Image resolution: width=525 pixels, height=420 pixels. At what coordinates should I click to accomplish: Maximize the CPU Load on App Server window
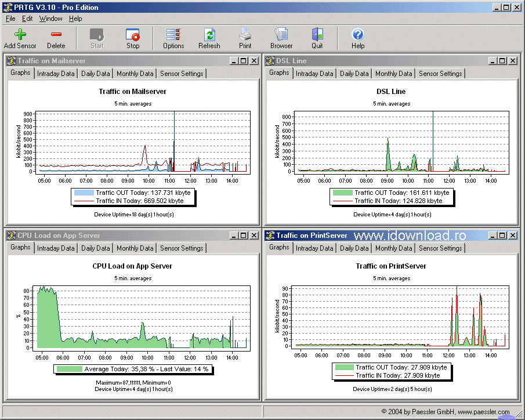click(244, 236)
